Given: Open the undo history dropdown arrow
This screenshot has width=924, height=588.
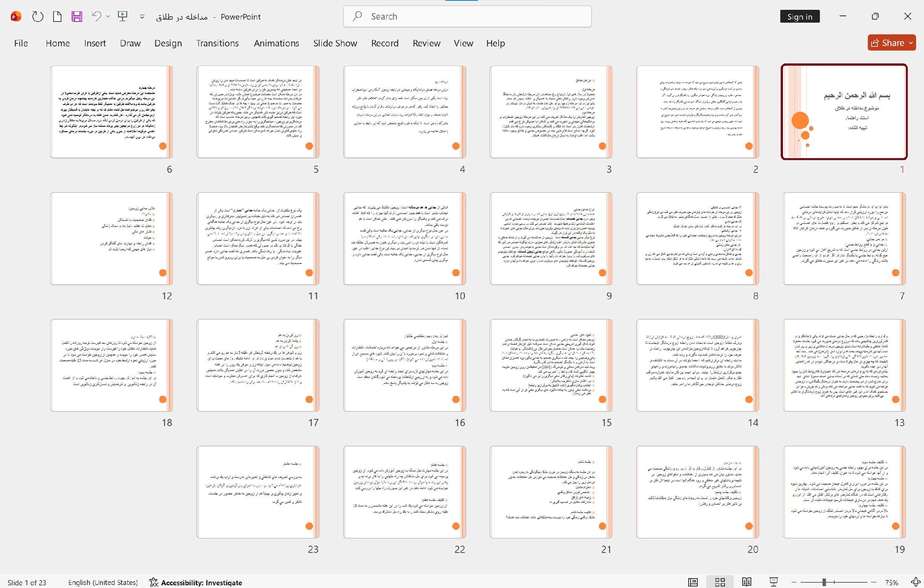Looking at the screenshot, I should click(108, 17).
